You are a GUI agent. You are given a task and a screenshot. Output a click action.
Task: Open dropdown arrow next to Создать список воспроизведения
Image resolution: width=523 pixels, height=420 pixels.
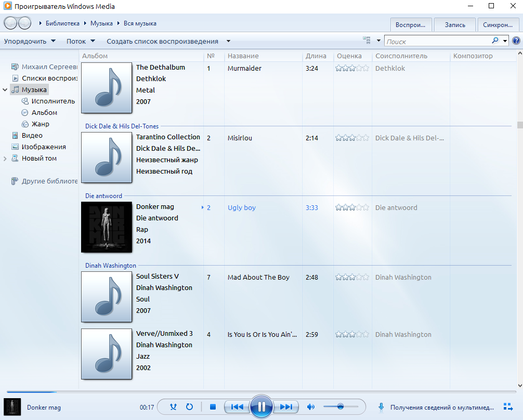tap(228, 41)
